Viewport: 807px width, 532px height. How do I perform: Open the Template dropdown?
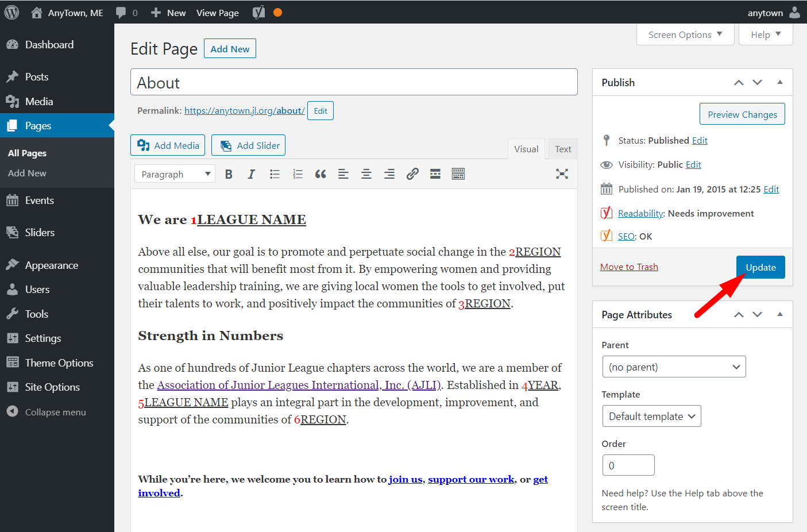coord(651,416)
